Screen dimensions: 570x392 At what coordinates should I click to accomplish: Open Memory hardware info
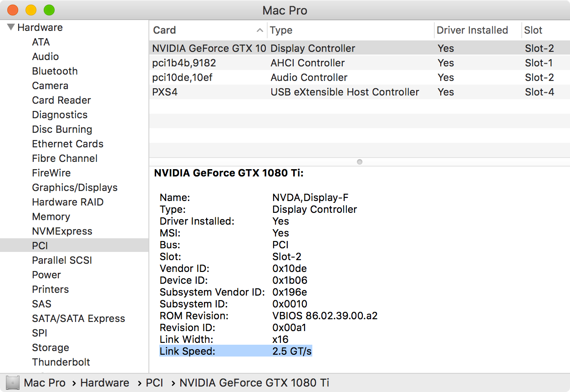(51, 216)
